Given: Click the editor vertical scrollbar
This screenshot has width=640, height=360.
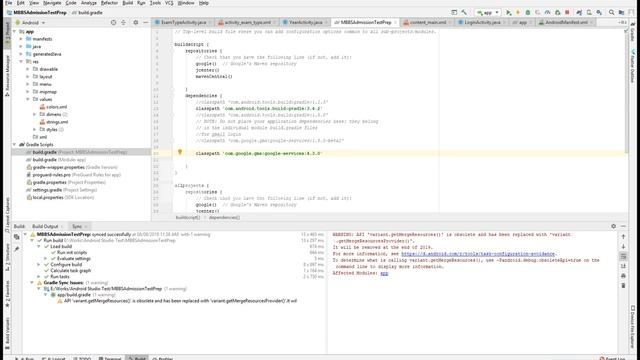Looking at the screenshot, I should (x=627, y=90).
